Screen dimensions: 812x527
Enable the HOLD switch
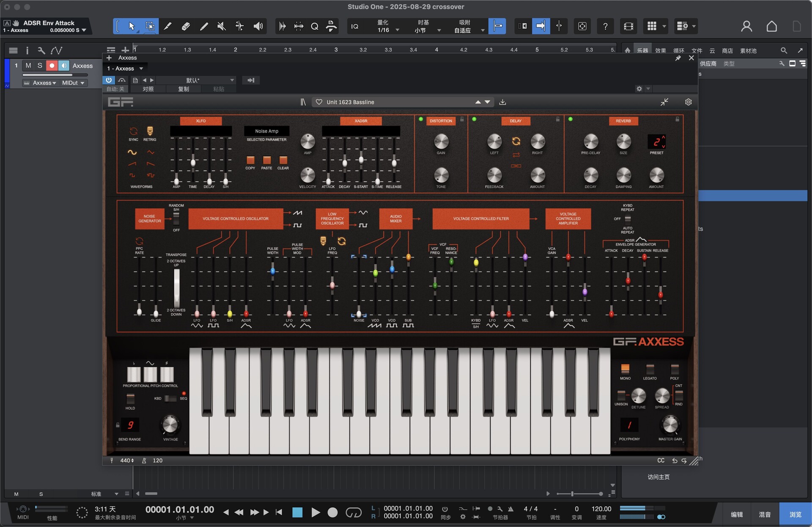130,399
